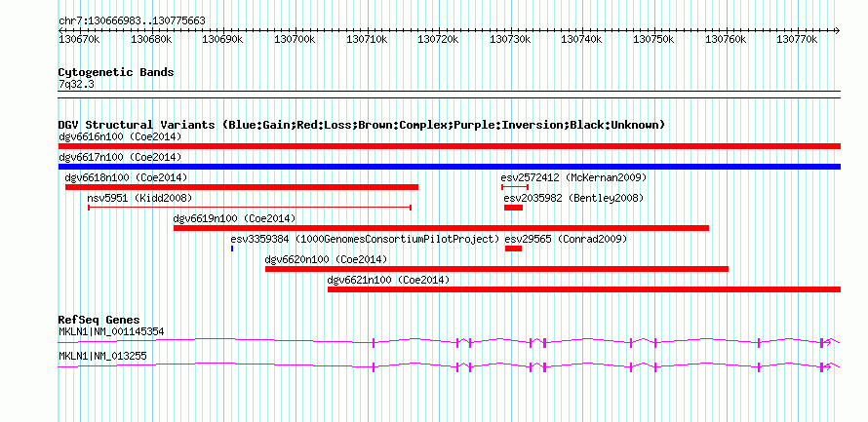Click the dgv6620n100 red variant bar

[x=496, y=269]
